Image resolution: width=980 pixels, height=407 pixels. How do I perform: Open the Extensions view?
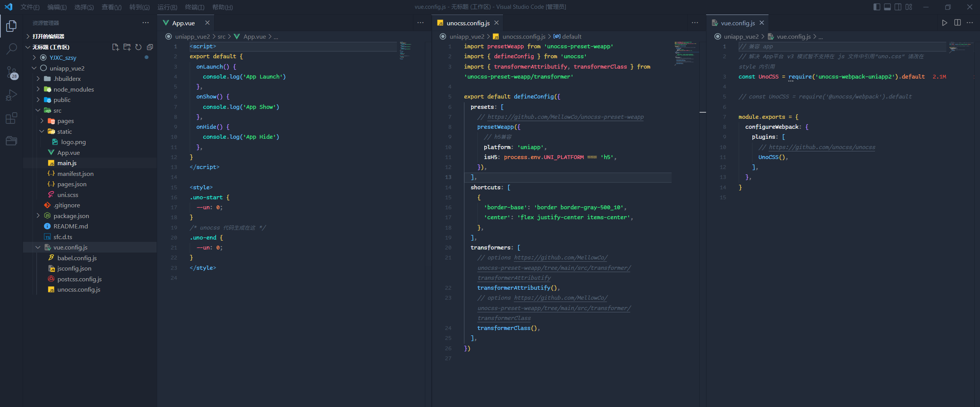[11, 118]
